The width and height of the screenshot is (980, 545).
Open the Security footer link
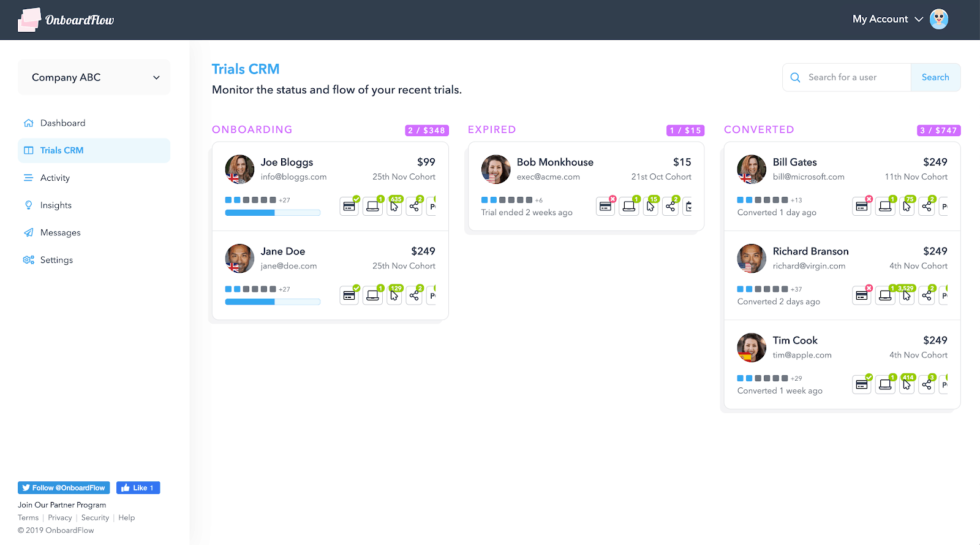click(x=95, y=518)
